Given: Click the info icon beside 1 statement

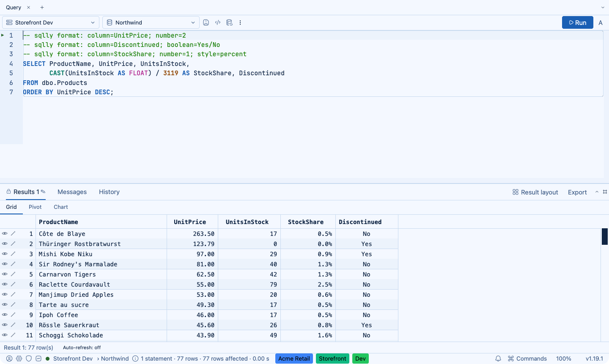Looking at the screenshot, I should (x=135, y=359).
